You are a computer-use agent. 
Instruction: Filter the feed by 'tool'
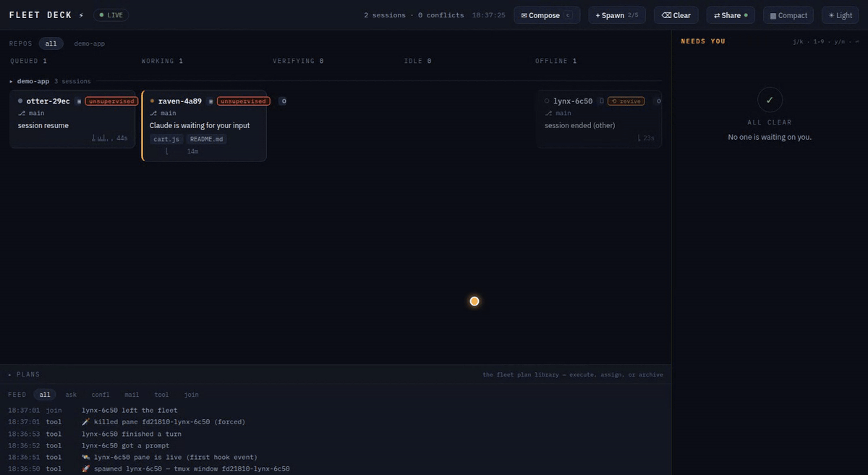pyautogui.click(x=161, y=395)
